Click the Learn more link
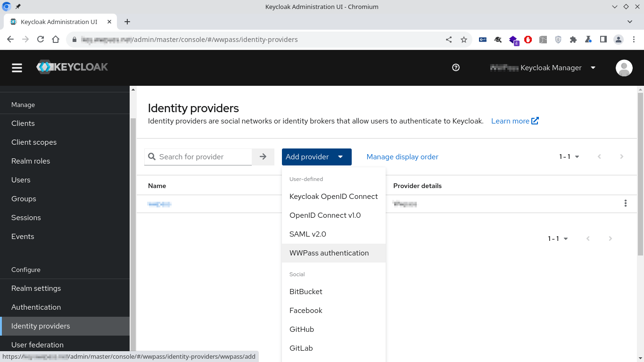The height and width of the screenshot is (362, 644). click(x=514, y=121)
